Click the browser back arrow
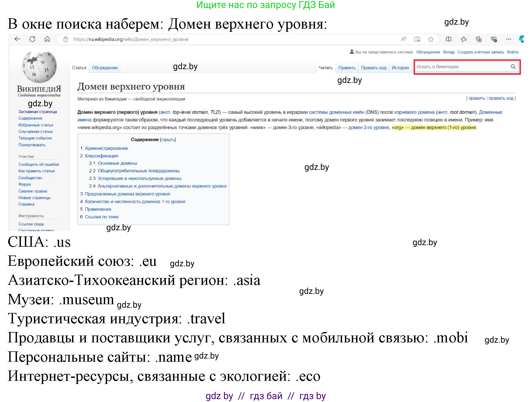Viewport: 532px width, 402px height. tap(17, 39)
